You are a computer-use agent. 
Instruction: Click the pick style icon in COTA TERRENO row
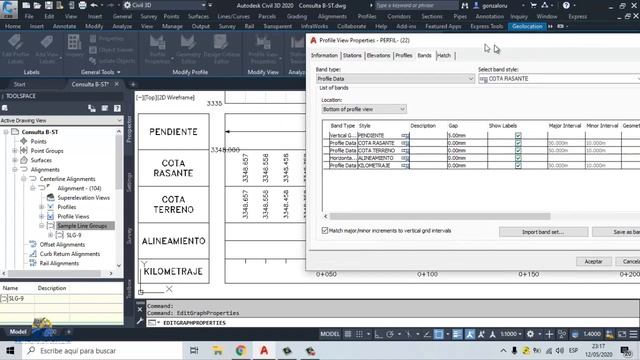404,151
